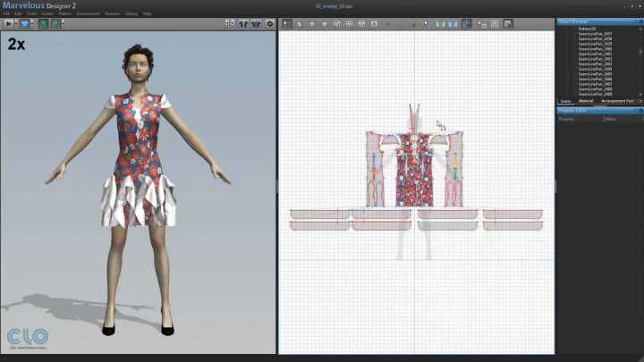Select Pattern2D in the object browser tree
The image size is (644, 362).
(x=587, y=29)
